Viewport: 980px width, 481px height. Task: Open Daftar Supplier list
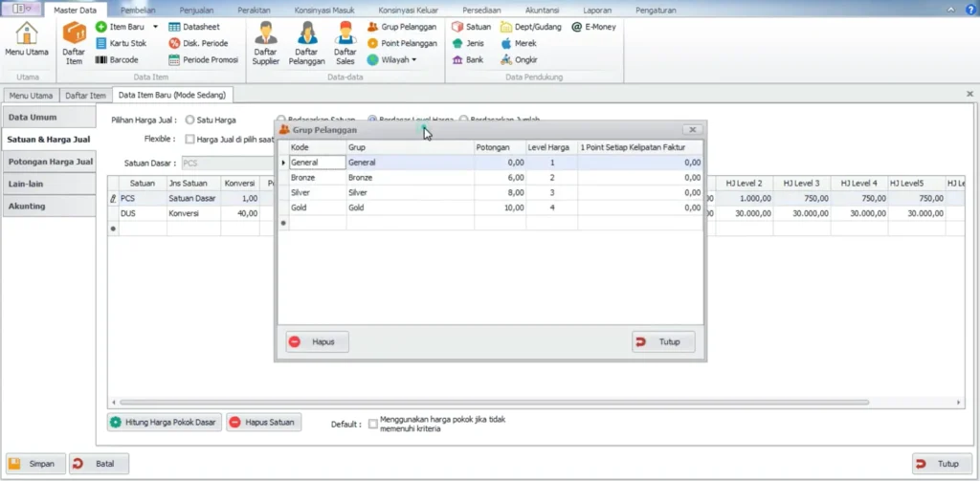point(266,42)
